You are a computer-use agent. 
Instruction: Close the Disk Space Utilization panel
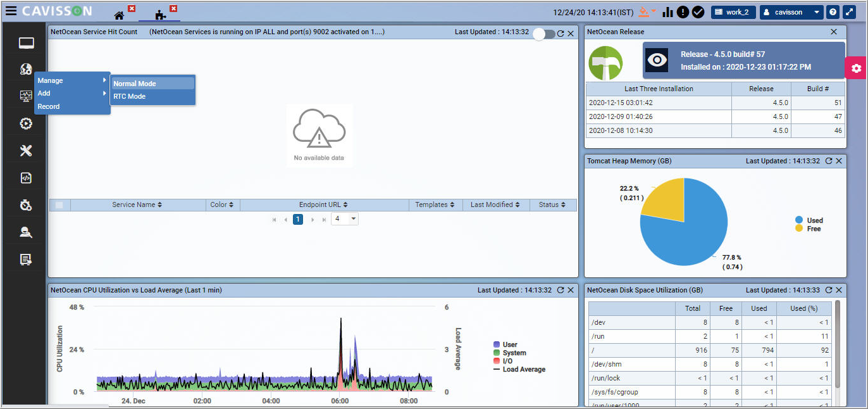[x=839, y=290]
